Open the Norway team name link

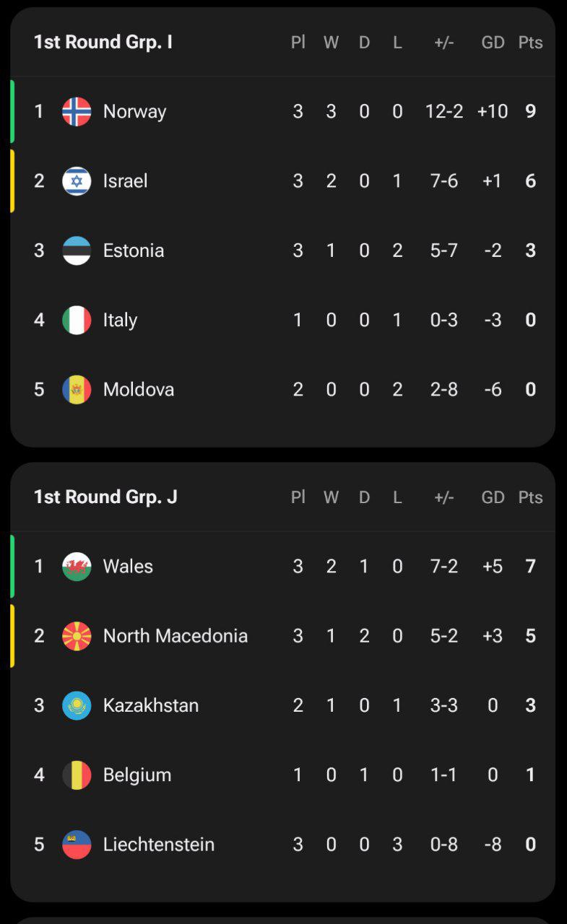pyautogui.click(x=134, y=111)
